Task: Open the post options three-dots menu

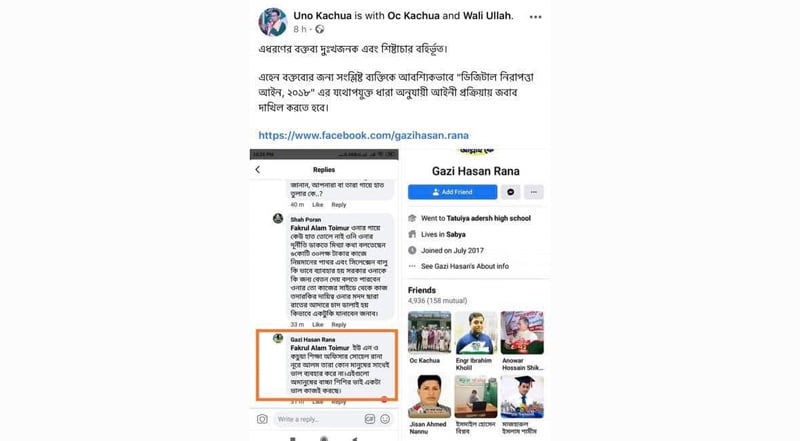Action: point(535,17)
